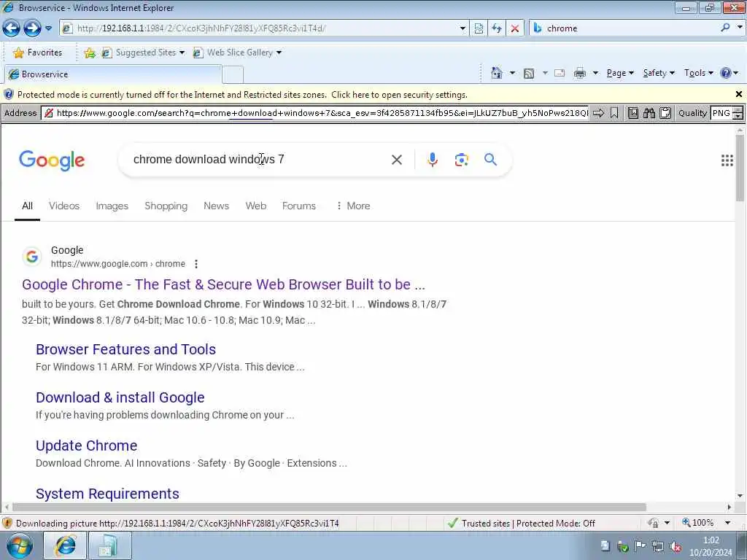The image size is (747, 560).
Task: Expand the More search filters menu
Action: [353, 206]
